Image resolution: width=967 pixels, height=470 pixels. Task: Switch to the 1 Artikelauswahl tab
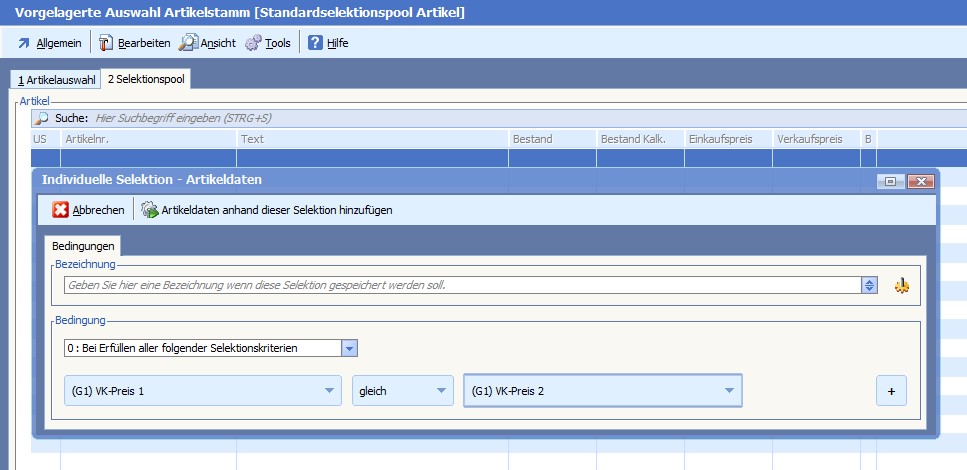pyautogui.click(x=56, y=80)
